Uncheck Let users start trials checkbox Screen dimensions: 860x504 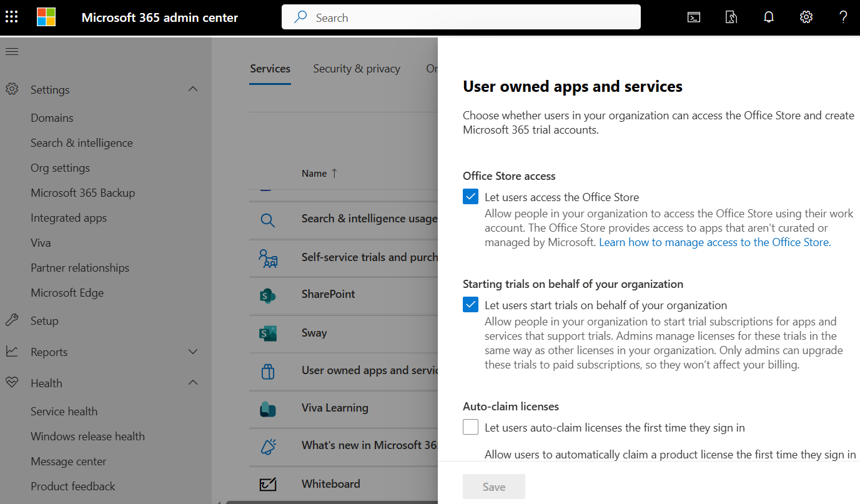(x=471, y=305)
